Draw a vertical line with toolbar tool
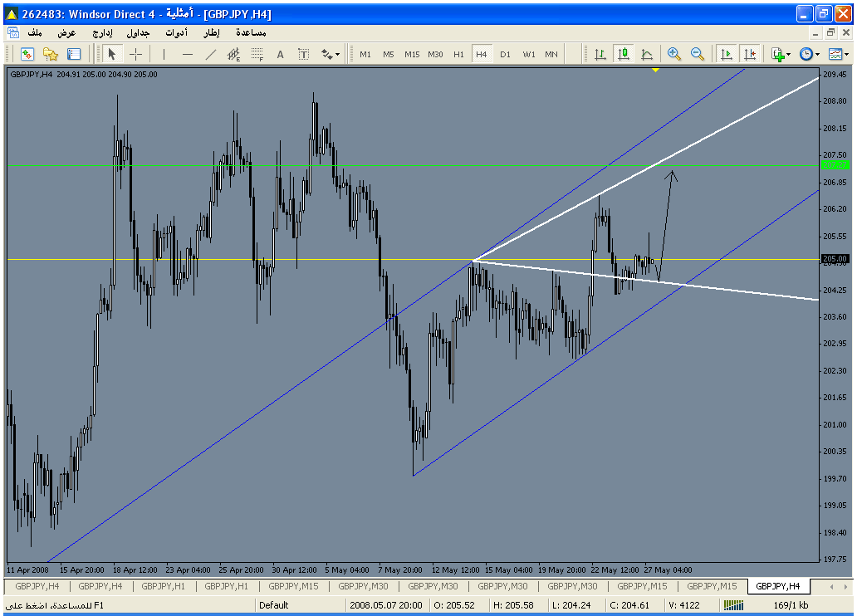The width and height of the screenshot is (857, 616). pyautogui.click(x=164, y=54)
